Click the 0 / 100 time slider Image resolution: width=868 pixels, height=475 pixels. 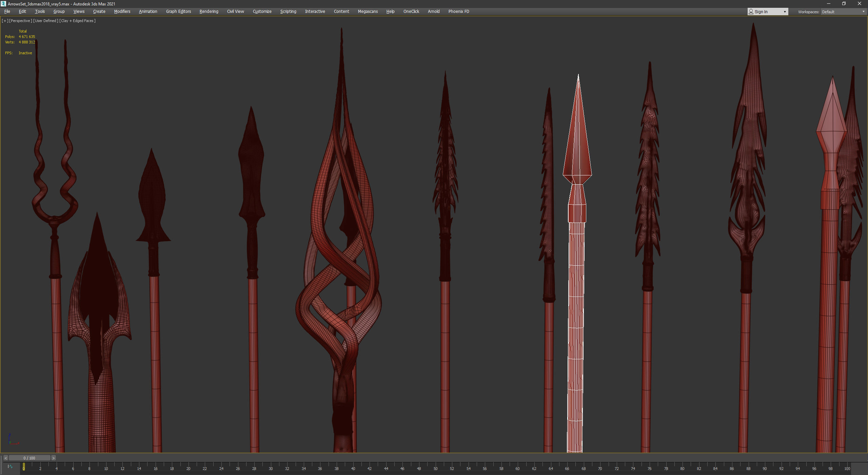[x=29, y=458]
